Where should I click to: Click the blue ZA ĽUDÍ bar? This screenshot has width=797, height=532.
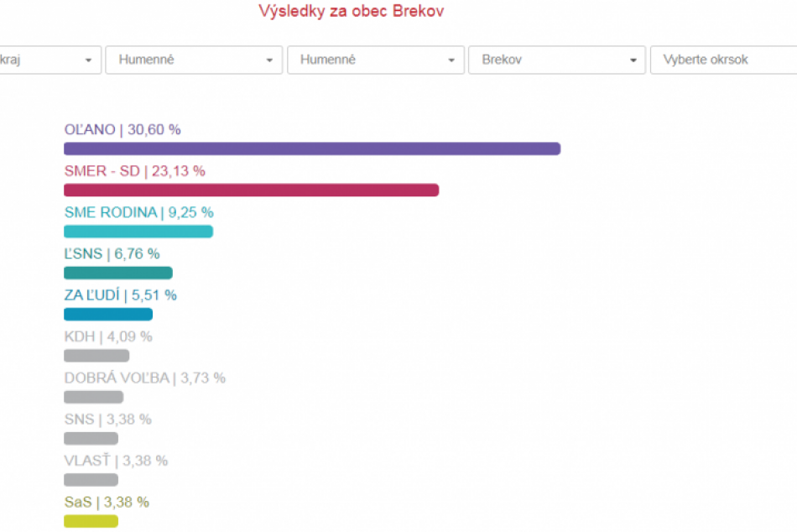108,314
